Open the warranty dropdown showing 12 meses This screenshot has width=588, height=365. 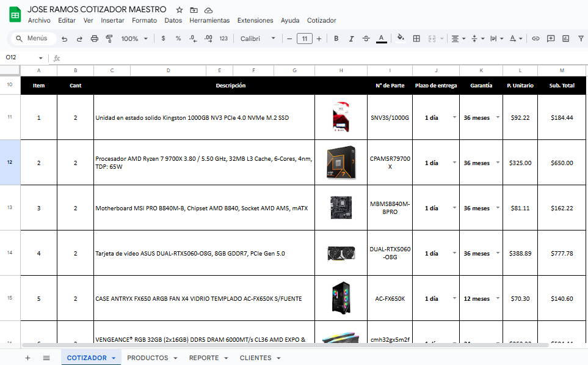point(498,299)
